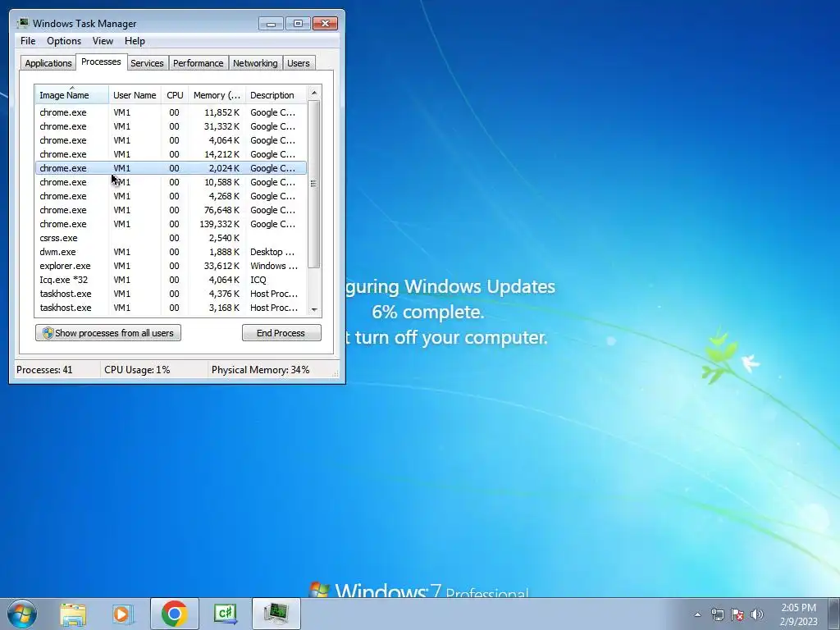This screenshot has height=630, width=840.
Task: Select chrome.exe using 31,332 K
Action: pos(171,126)
